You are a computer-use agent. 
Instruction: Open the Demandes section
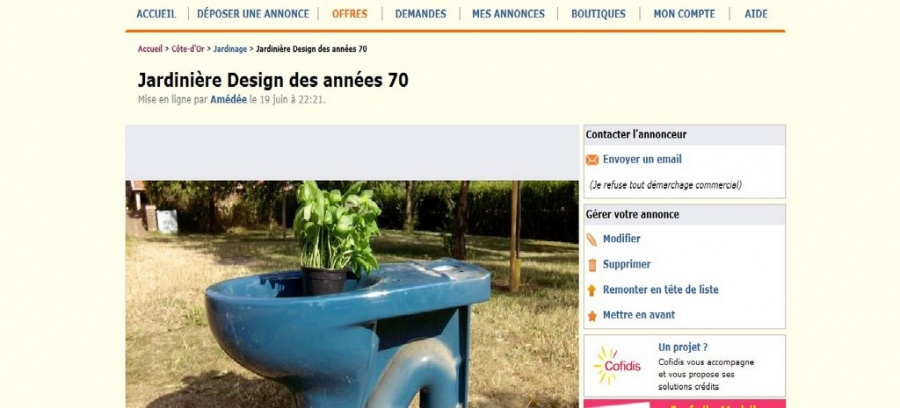pyautogui.click(x=421, y=14)
